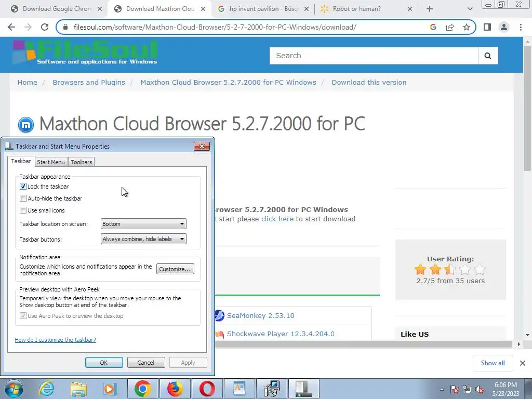Bookmark this page with star icon
The height and width of the screenshot is (399, 532).
pos(467,27)
